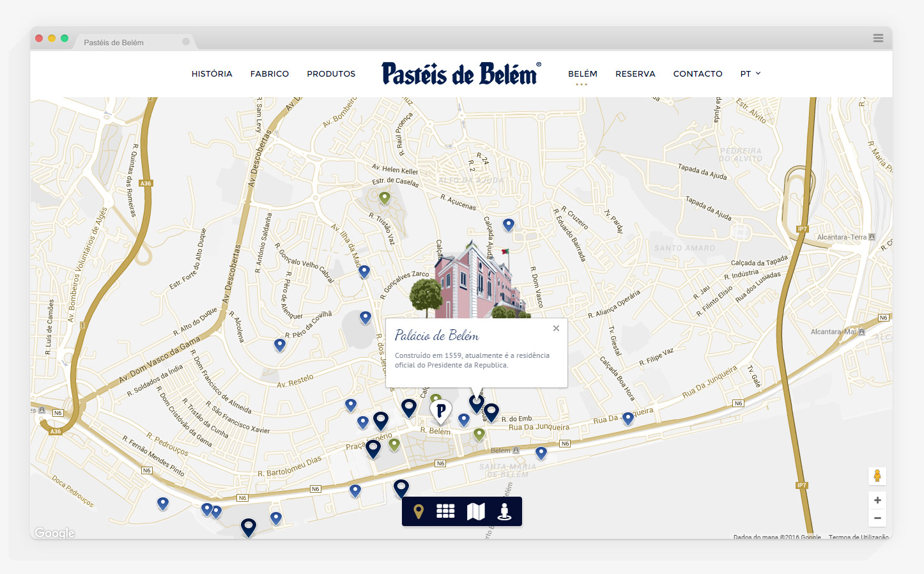Click dark pin just above bottom toolbar

[x=401, y=488]
